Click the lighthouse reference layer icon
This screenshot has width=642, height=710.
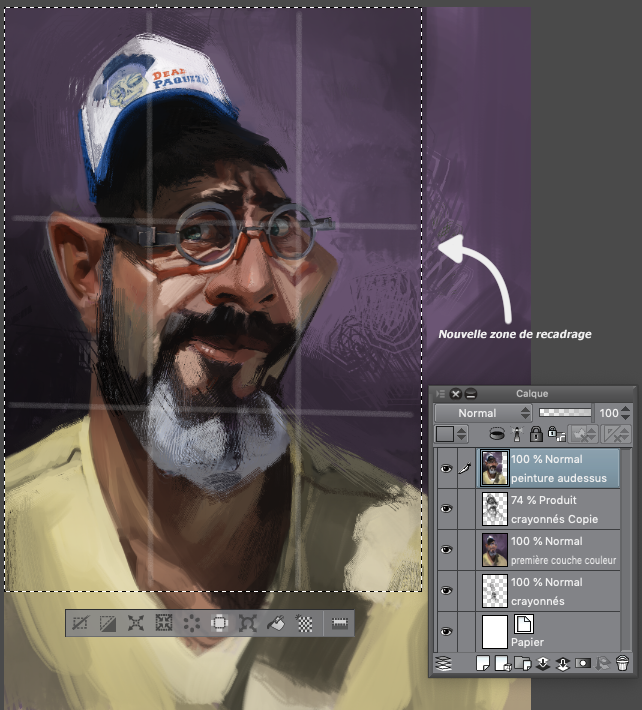tap(519, 434)
